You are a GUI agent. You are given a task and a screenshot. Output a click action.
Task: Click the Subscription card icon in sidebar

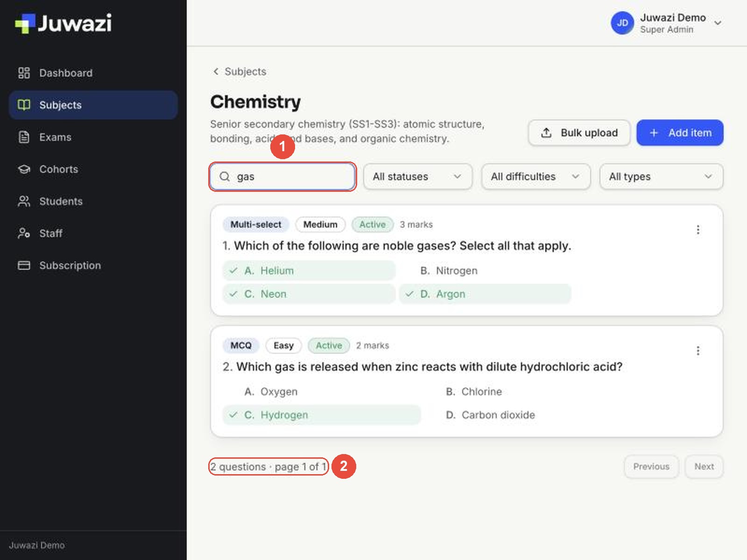(24, 266)
